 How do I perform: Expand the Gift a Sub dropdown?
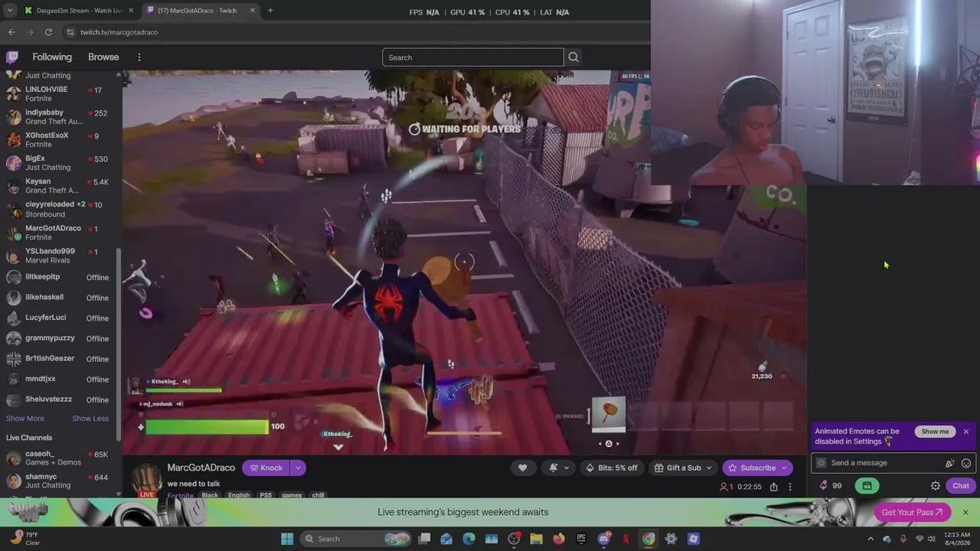[x=709, y=468]
